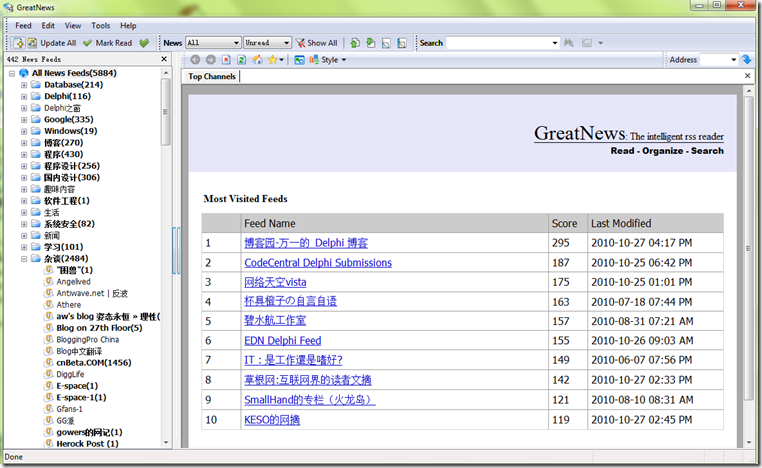Close the 442 News Feeds panel

tap(164, 59)
